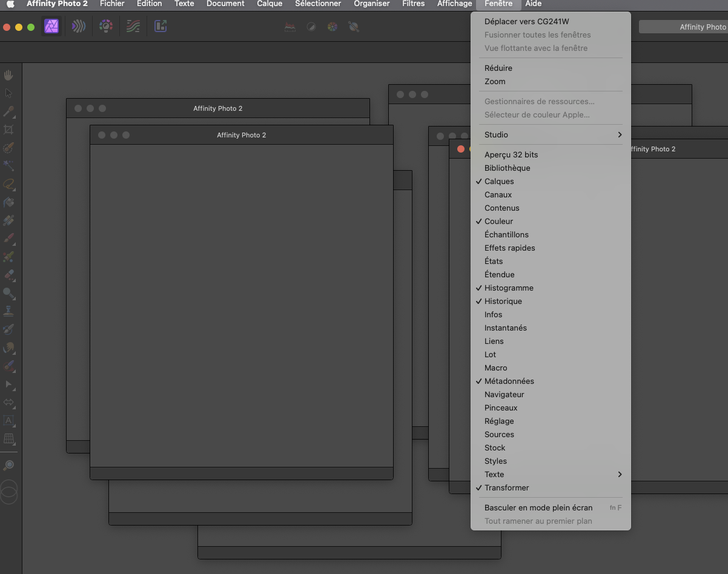
Task: Select the Artistic Text tool
Action: (x=8, y=420)
